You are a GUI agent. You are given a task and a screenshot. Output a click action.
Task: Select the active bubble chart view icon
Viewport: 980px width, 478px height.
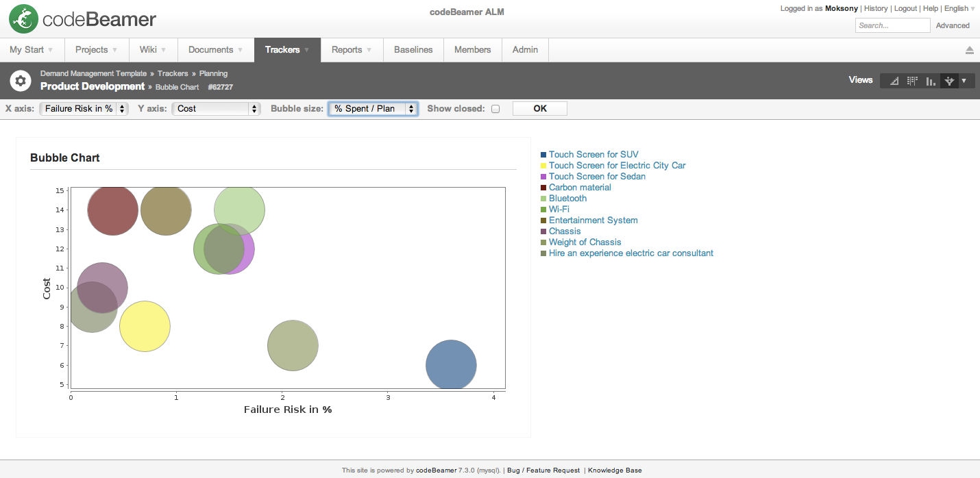tap(949, 81)
